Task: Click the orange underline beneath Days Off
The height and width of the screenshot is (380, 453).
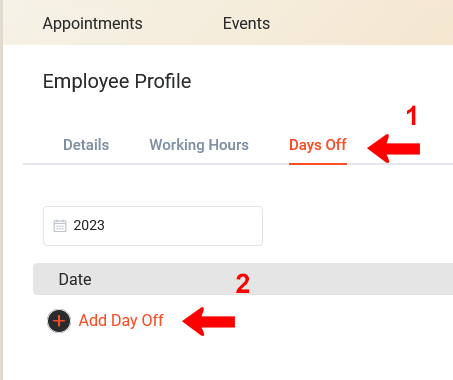Action: click(x=318, y=164)
